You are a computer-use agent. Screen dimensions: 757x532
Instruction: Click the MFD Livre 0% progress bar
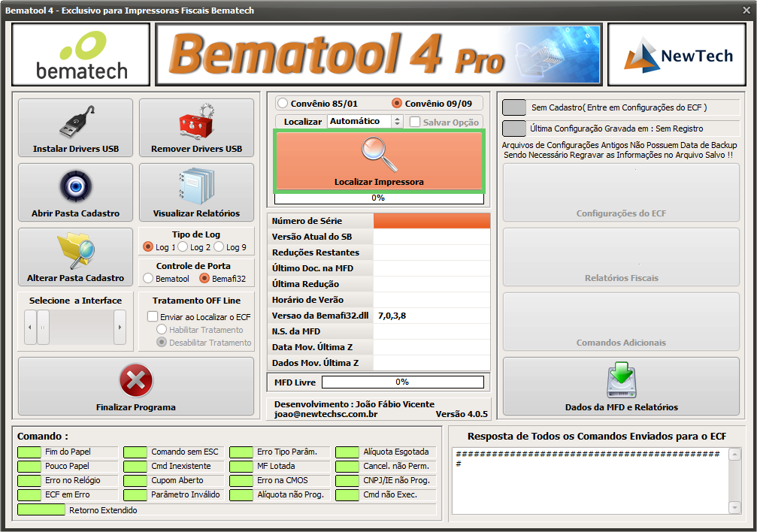(403, 382)
